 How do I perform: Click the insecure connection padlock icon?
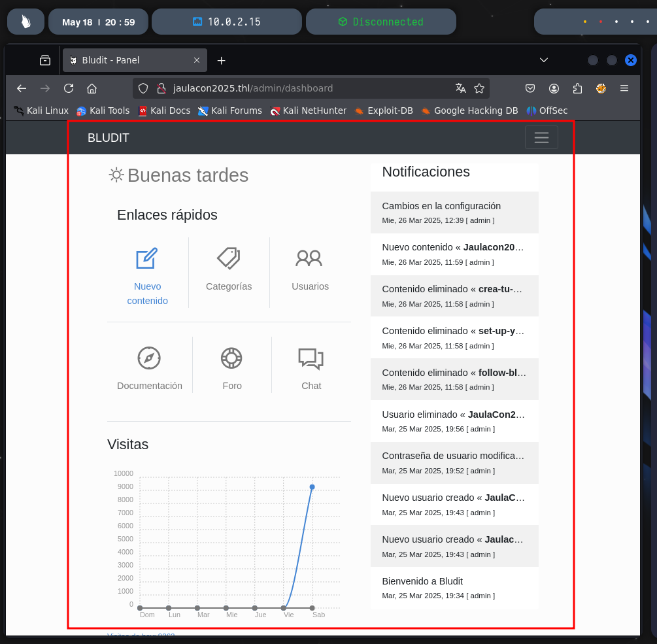click(x=161, y=88)
